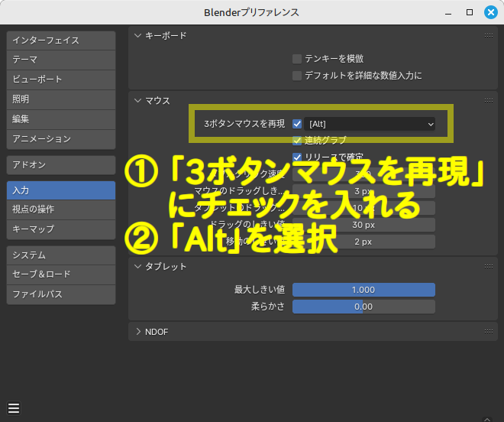Toggle リリースで確定 checkbox

coord(297,157)
